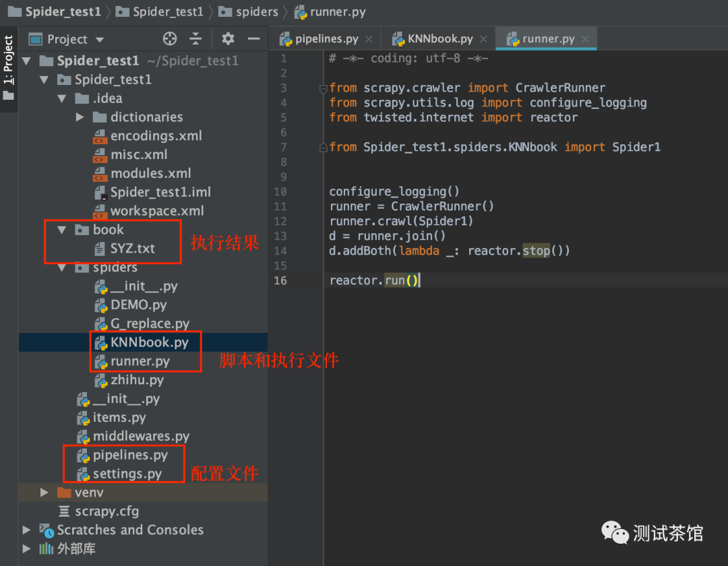Expand the dictionaries folder
Image resolution: width=728 pixels, height=566 pixels.
pyautogui.click(x=80, y=117)
